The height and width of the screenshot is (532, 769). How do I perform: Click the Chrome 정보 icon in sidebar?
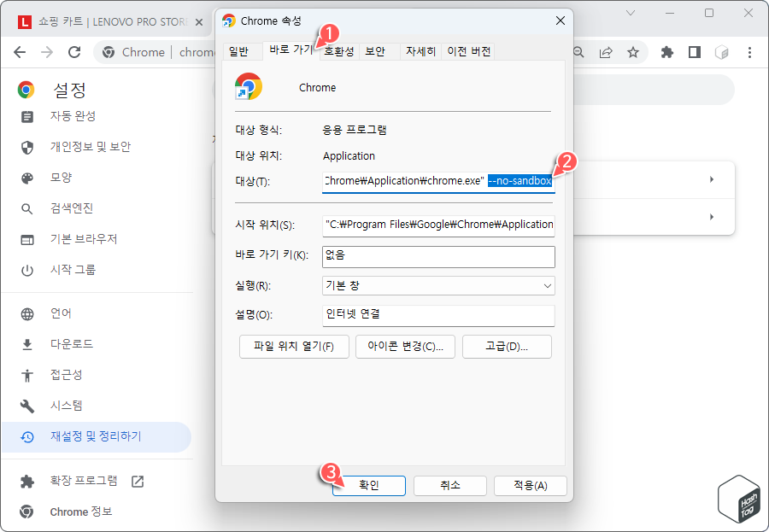tap(26, 512)
